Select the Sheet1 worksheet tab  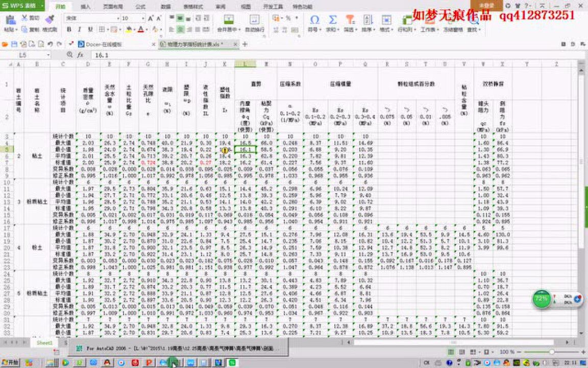(44, 343)
